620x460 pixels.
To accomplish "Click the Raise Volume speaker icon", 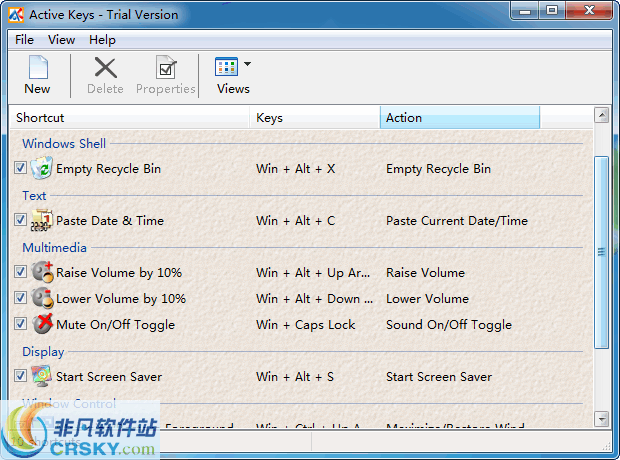I will pos(42,272).
